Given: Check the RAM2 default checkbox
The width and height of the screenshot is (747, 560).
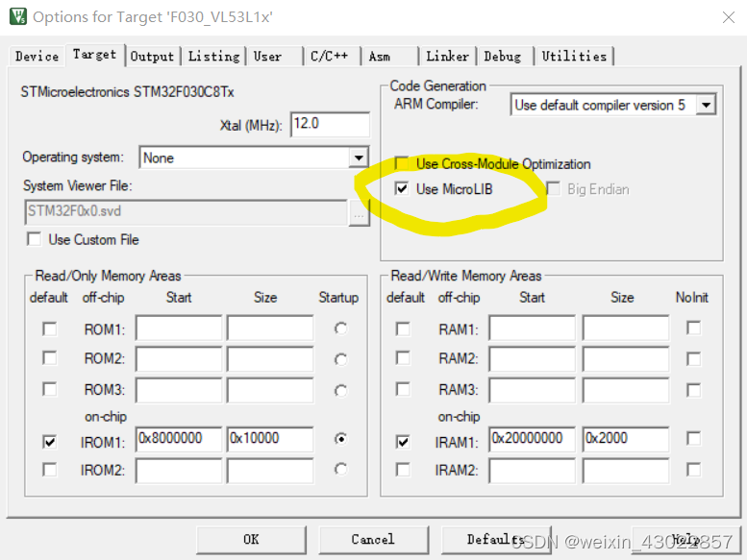Looking at the screenshot, I should point(403,357).
